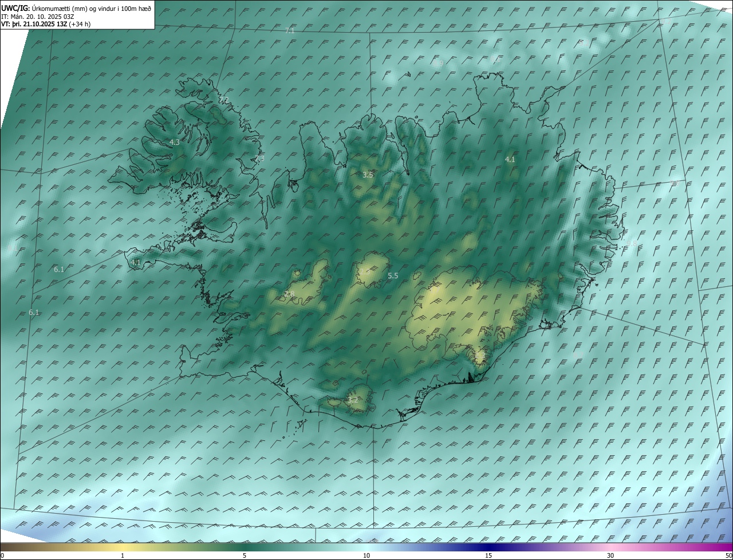Click the 4.3 value label
The width and height of the screenshot is (733, 560).
click(x=174, y=142)
